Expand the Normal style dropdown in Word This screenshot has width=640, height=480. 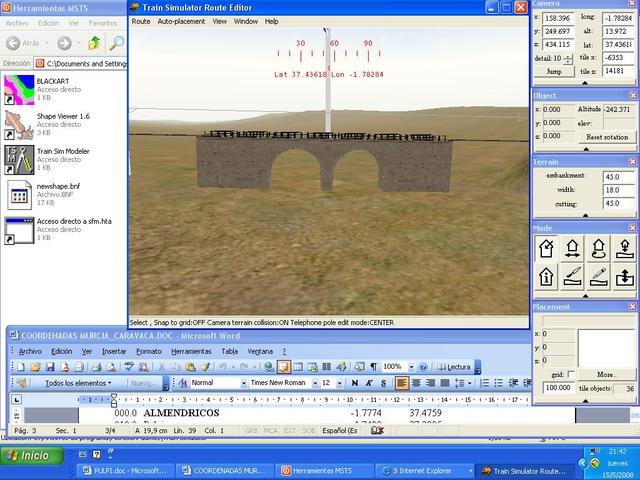point(241,383)
